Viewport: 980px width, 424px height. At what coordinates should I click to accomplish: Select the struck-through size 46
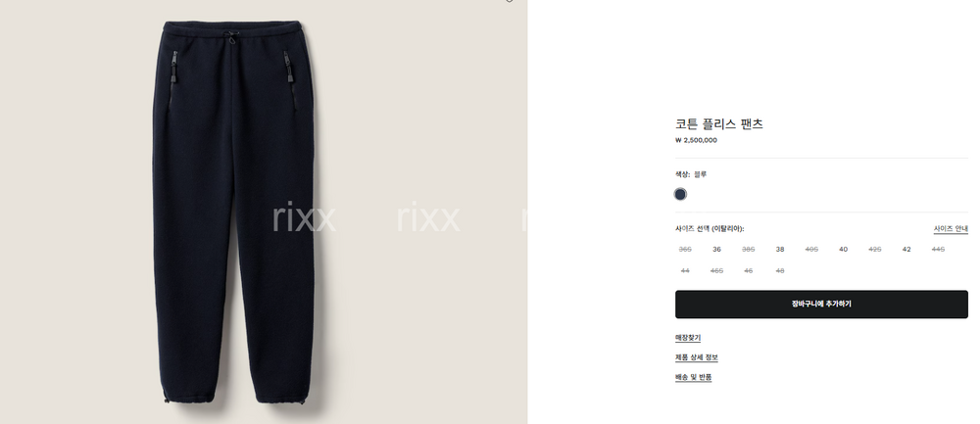coord(748,271)
